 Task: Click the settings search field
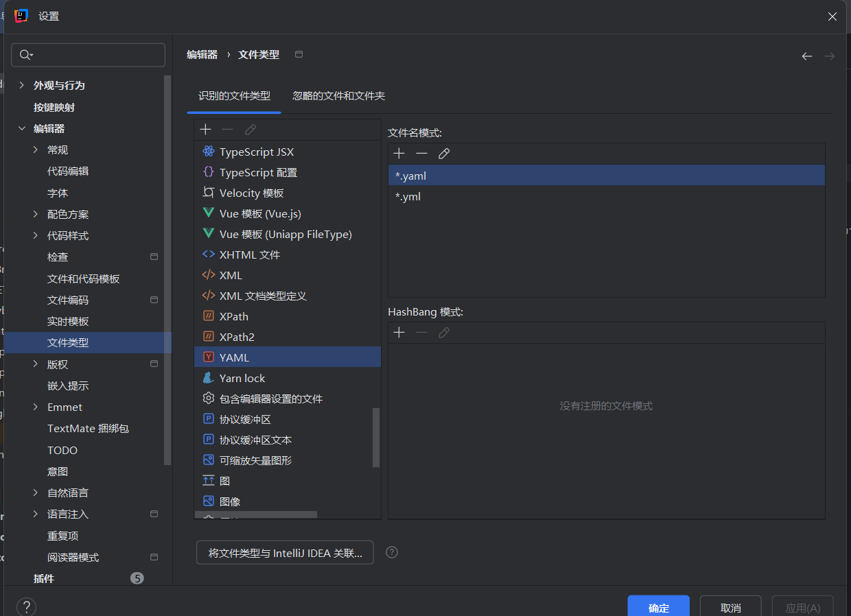(x=89, y=55)
